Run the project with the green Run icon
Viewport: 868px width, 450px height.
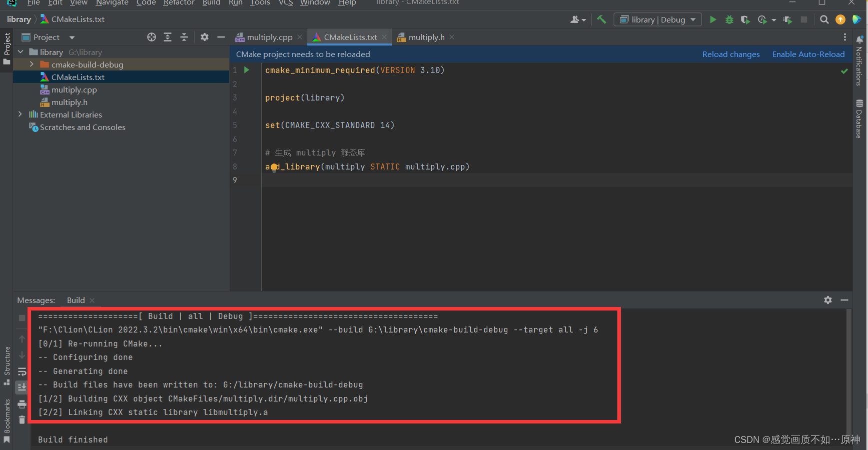point(713,19)
